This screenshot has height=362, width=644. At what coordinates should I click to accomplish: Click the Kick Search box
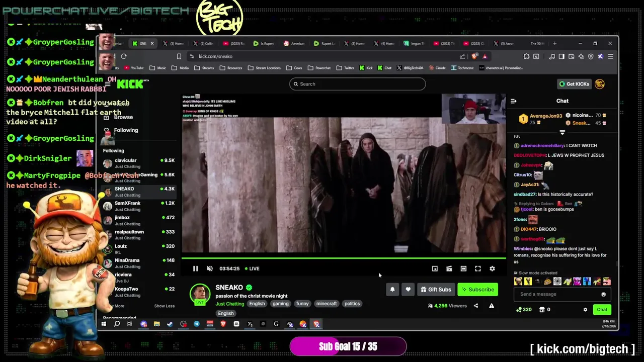[x=357, y=84]
